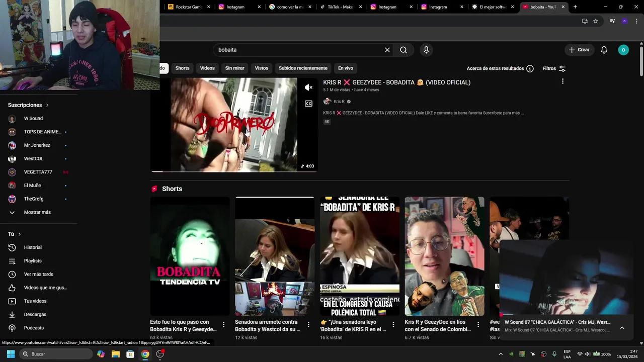
Task: Select the En vivo filter chip
Action: (x=345, y=68)
